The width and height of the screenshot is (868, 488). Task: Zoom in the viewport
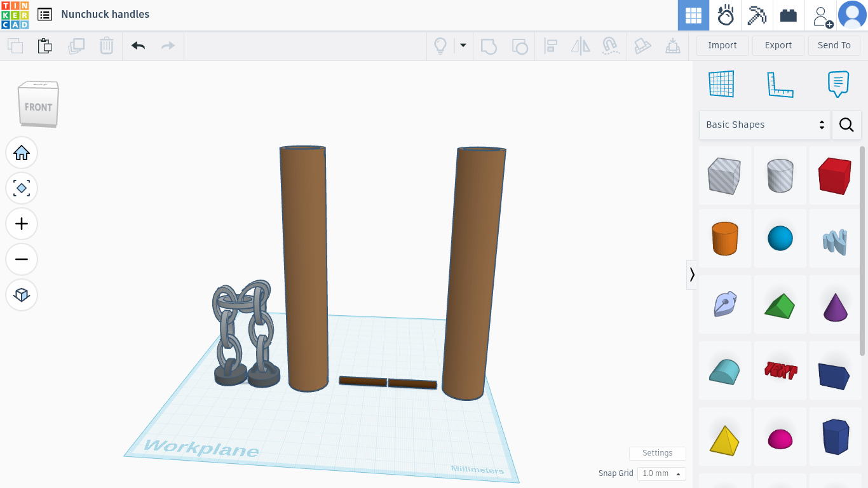tap(22, 224)
